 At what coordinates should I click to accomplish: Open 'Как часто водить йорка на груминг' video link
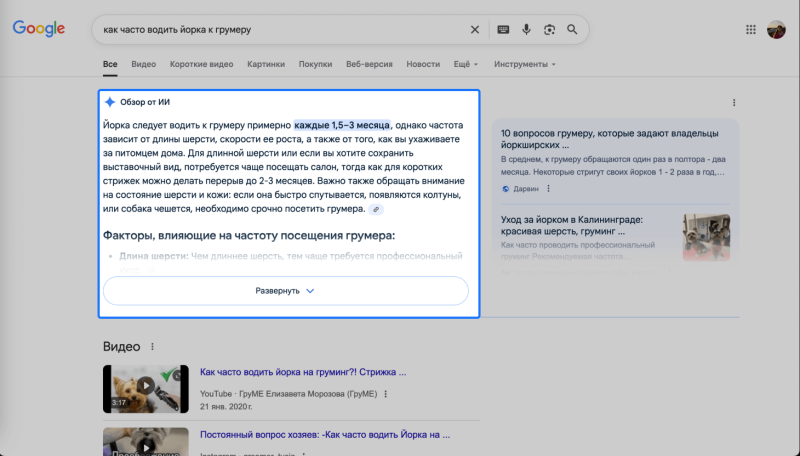[x=303, y=372]
